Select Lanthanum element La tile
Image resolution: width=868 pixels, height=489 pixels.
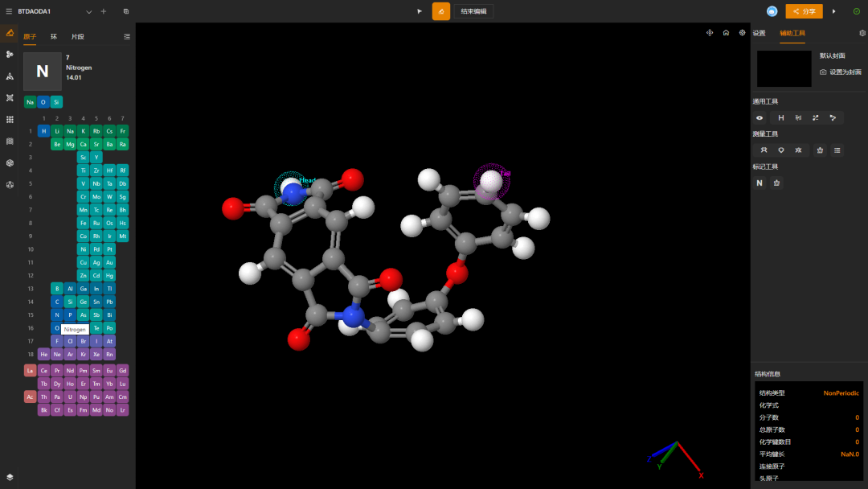30,371
